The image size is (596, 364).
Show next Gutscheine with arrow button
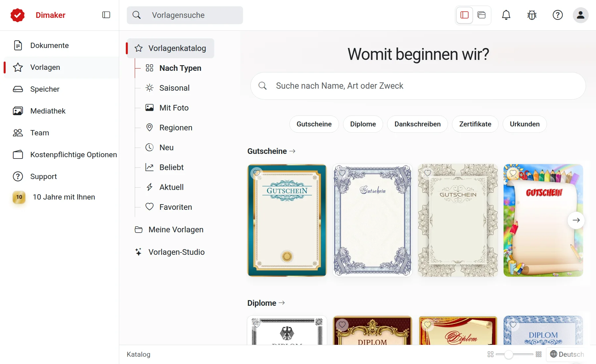coord(576,220)
